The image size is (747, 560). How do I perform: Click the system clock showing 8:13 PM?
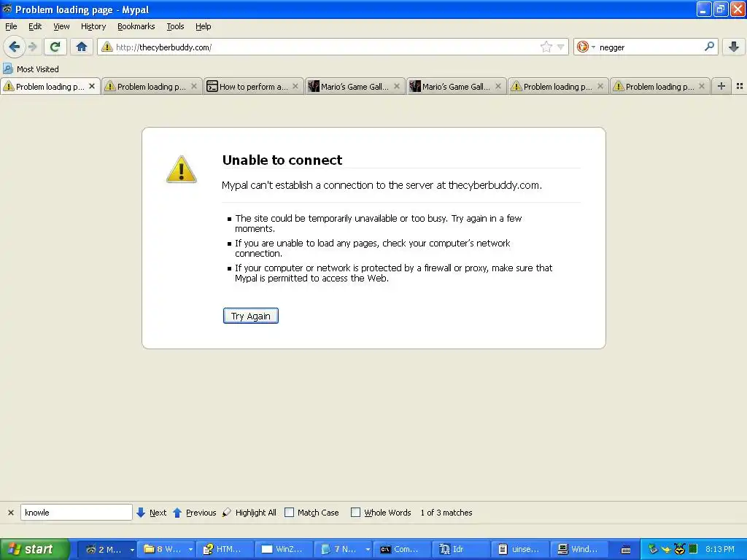pyautogui.click(x=720, y=549)
